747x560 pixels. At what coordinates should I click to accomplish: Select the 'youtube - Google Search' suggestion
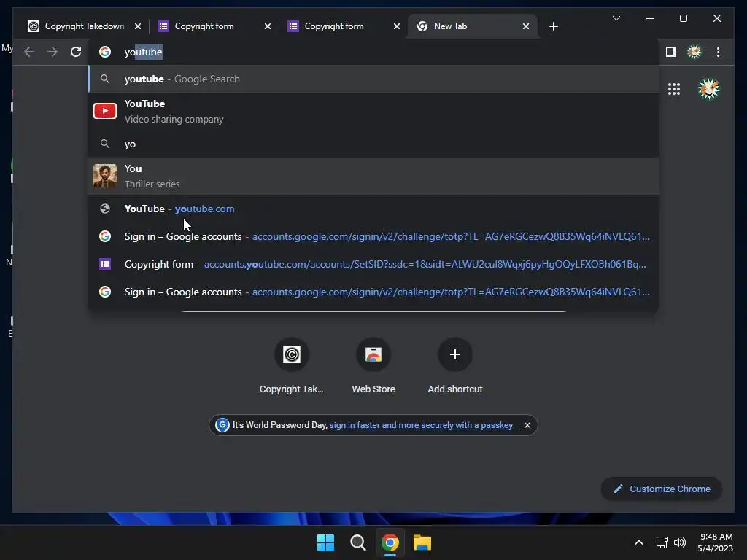point(374,79)
